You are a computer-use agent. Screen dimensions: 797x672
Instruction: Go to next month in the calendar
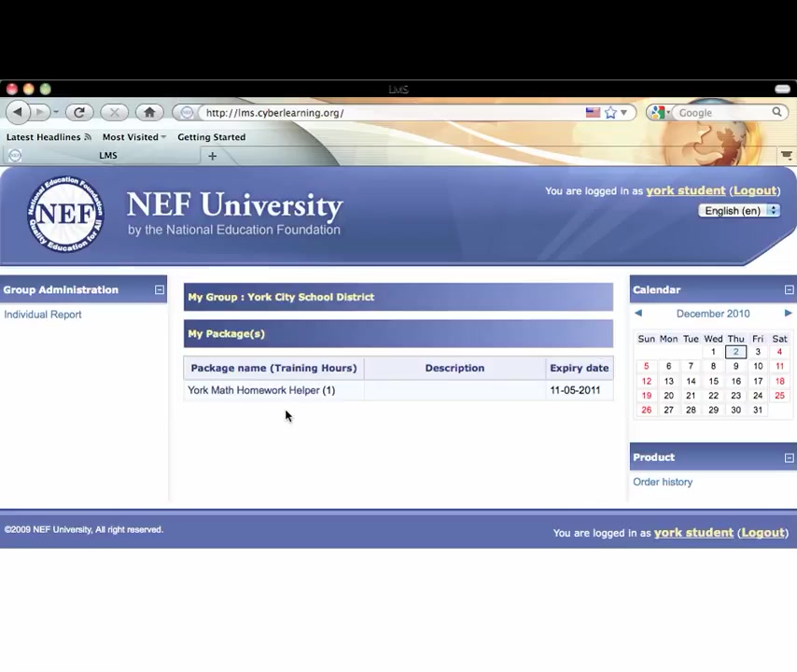[788, 314]
